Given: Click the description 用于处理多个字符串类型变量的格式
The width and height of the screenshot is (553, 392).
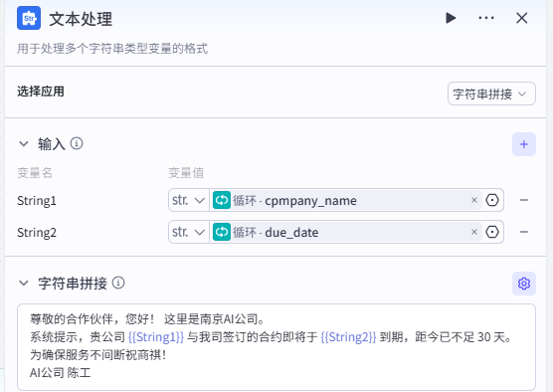Looking at the screenshot, I should pos(112,49).
